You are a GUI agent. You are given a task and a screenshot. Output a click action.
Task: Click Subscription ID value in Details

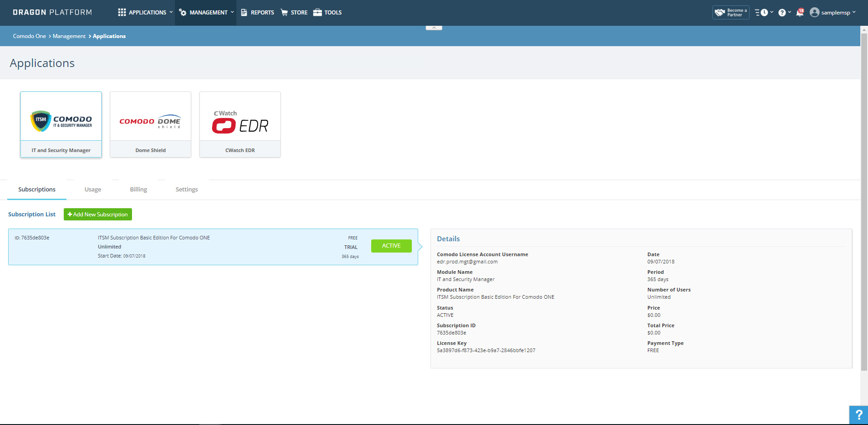pyautogui.click(x=451, y=333)
